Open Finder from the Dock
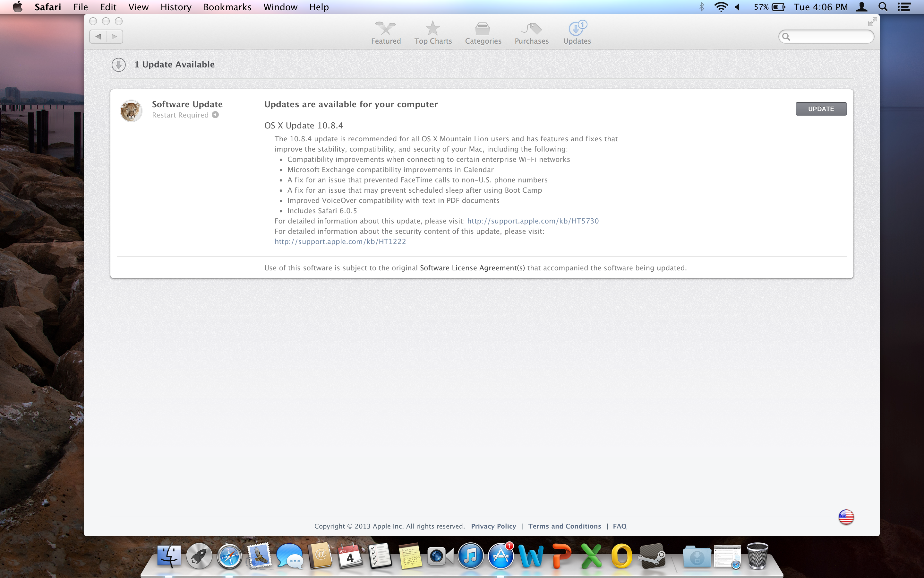Viewport: 924px width, 578px height. coord(169,556)
